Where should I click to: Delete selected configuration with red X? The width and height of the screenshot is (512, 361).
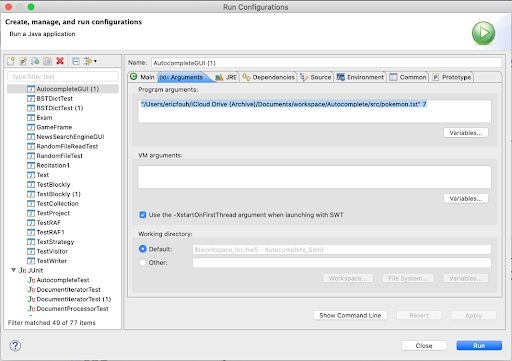tap(60, 61)
